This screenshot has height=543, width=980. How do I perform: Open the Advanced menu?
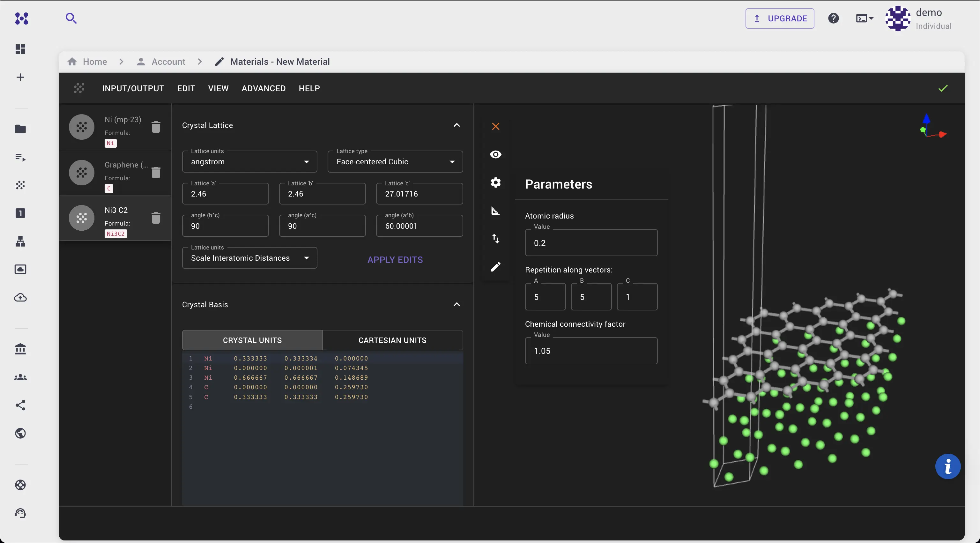pos(263,88)
